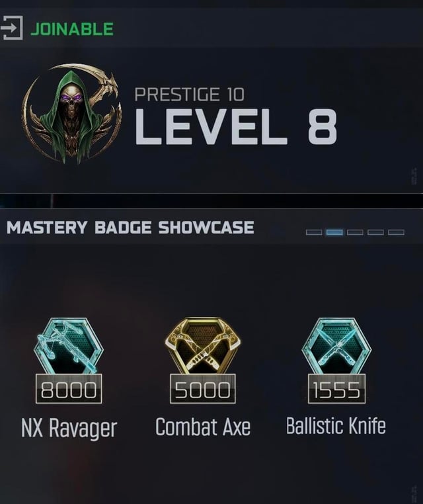Click the PRESTIGE 10 label
The image size is (423, 504).
click(189, 95)
